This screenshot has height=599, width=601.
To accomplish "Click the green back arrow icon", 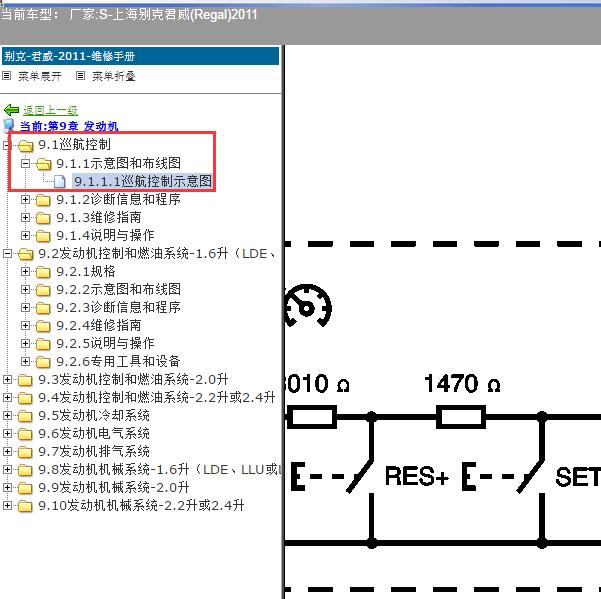I will [11, 110].
